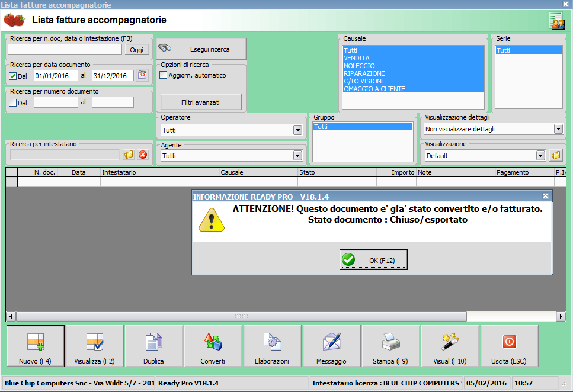Click Causale column header in grid
Image resolution: width=573 pixels, height=392 pixels.
[258, 172]
